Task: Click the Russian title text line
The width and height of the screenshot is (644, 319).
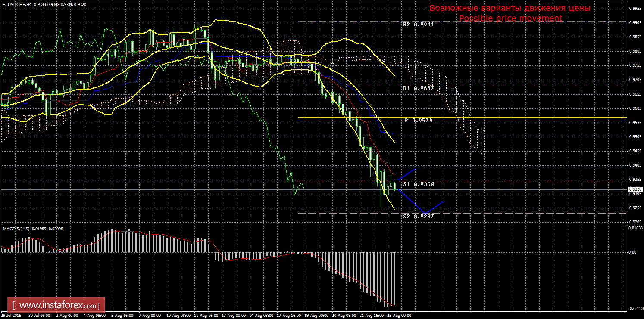Action: point(510,8)
